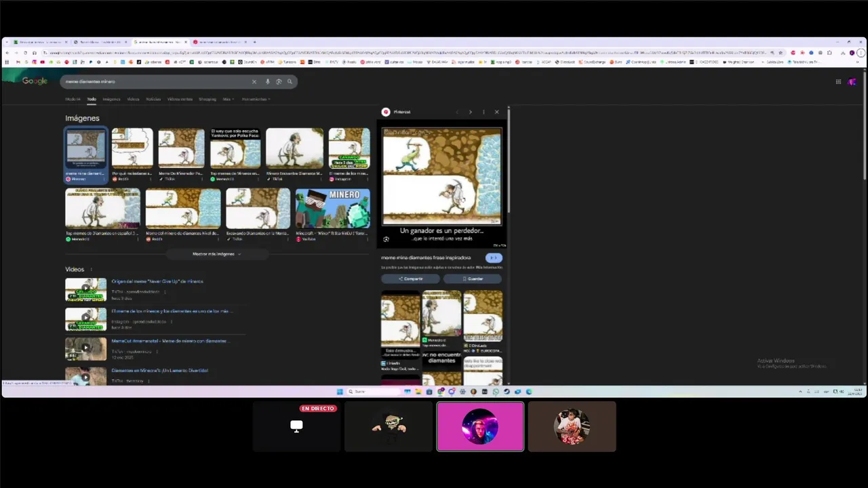Click the blue button beside the preview title

494,258
